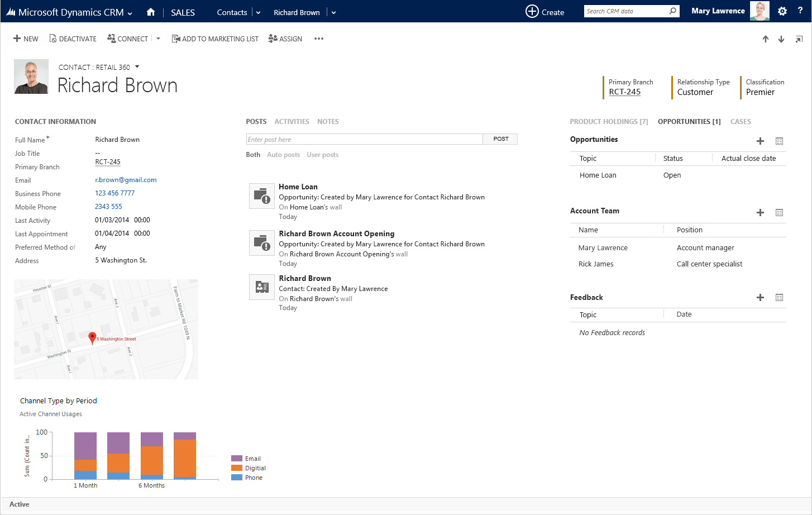Add a Feedback record with plus icon
Image resolution: width=812 pixels, height=515 pixels.
[760, 298]
